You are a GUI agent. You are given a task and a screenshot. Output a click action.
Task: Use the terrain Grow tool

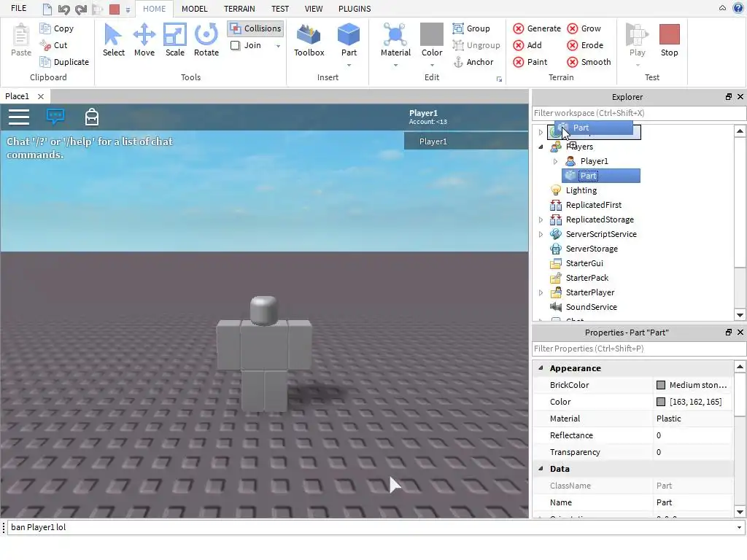pos(584,28)
